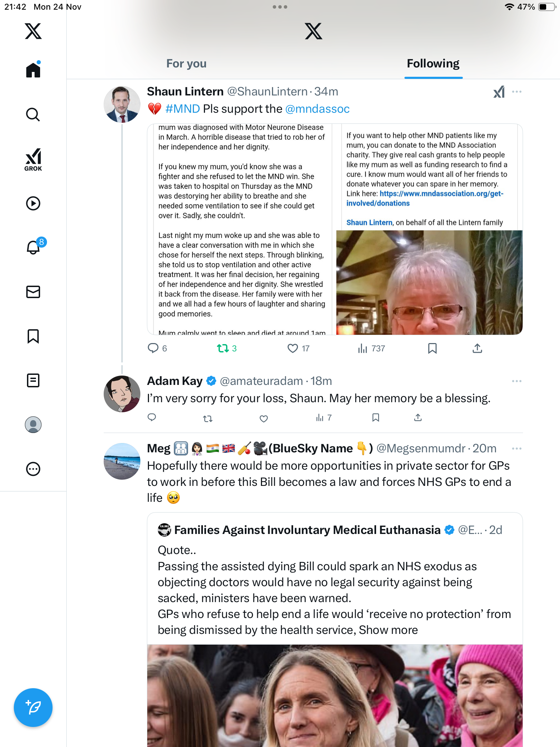Open Messages envelope icon
The image size is (560, 747).
(x=33, y=292)
